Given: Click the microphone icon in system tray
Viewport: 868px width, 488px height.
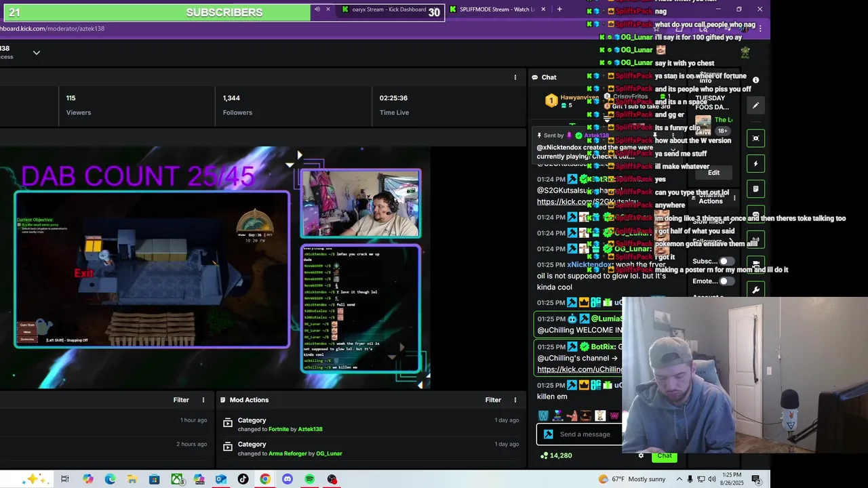Looking at the screenshot, I should tap(690, 479).
